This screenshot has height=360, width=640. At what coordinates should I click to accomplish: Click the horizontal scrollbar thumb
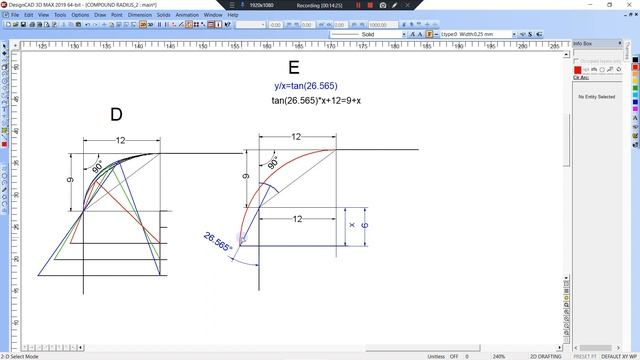pyautogui.click(x=422, y=348)
